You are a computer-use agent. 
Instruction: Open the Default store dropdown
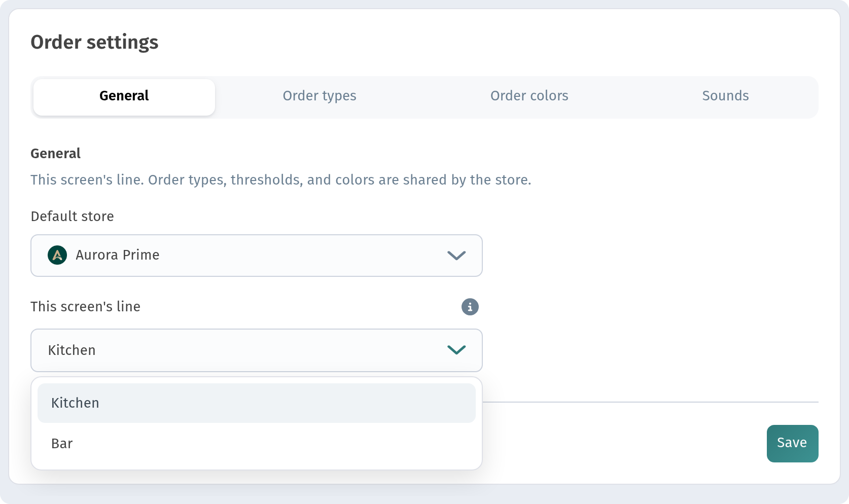257,256
